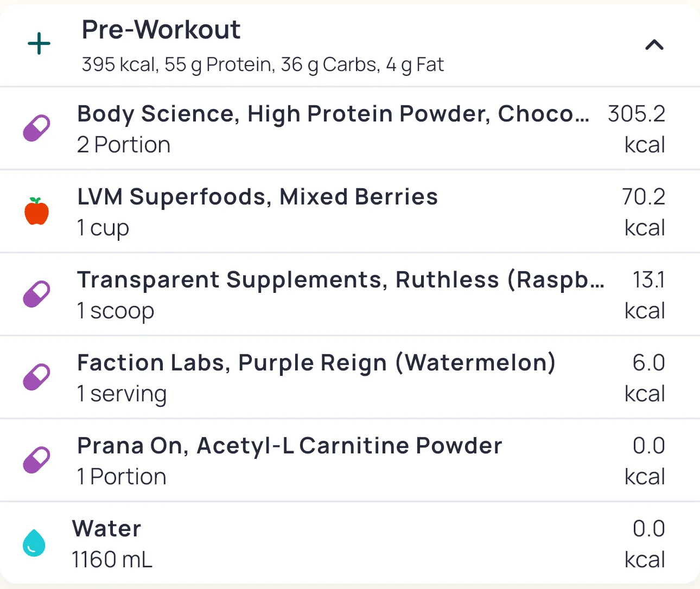
Task: Collapse the Pre-Workout meal section
Action: coord(654,45)
